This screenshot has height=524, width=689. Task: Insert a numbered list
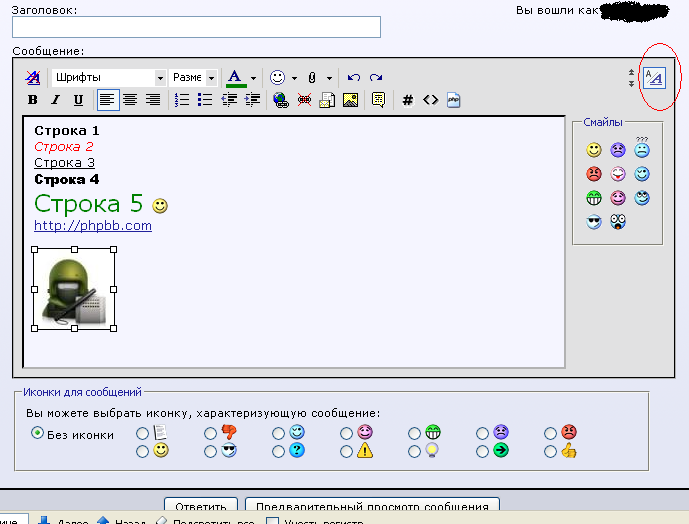[x=182, y=100]
